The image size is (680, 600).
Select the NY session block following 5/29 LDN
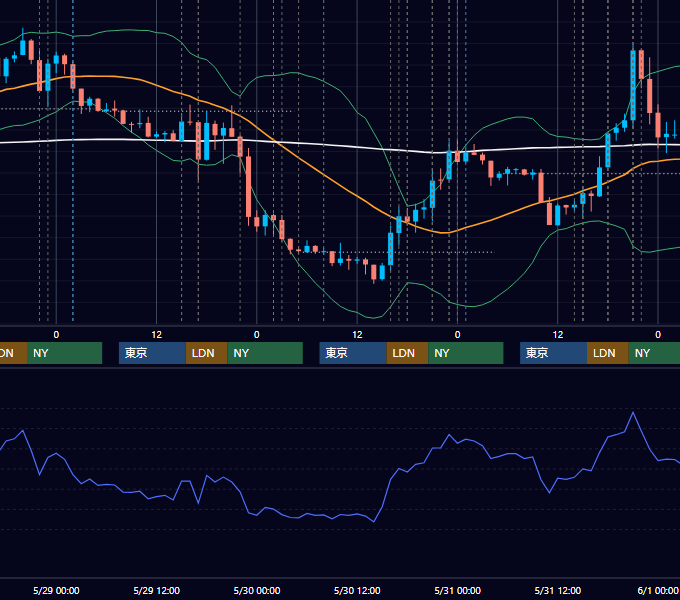point(265,353)
